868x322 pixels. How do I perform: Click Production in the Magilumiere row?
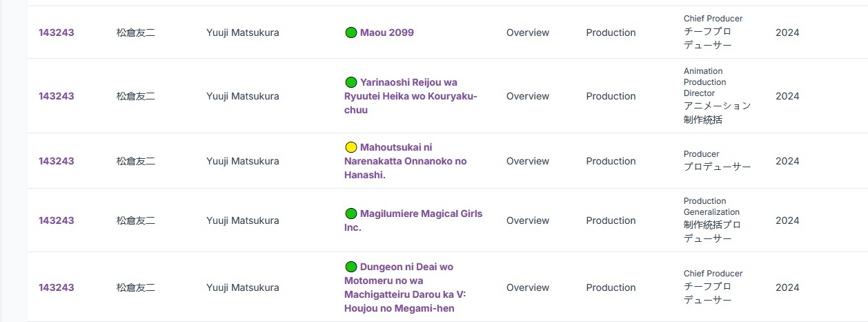point(611,220)
